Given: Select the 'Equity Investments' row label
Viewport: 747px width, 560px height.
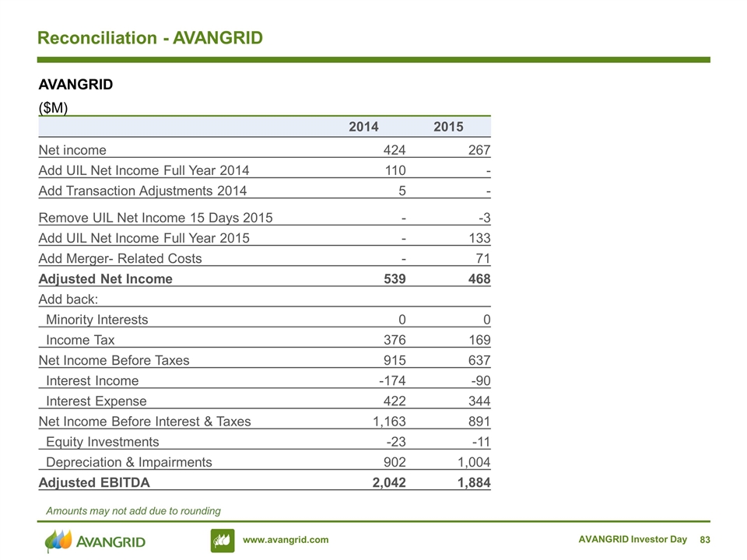Looking at the screenshot, I should [102, 443].
